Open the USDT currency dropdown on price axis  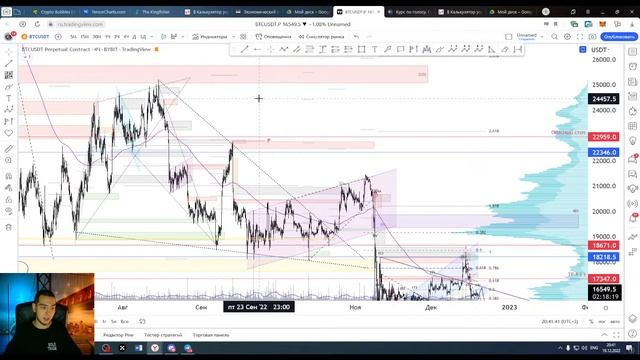pyautogui.click(x=600, y=50)
